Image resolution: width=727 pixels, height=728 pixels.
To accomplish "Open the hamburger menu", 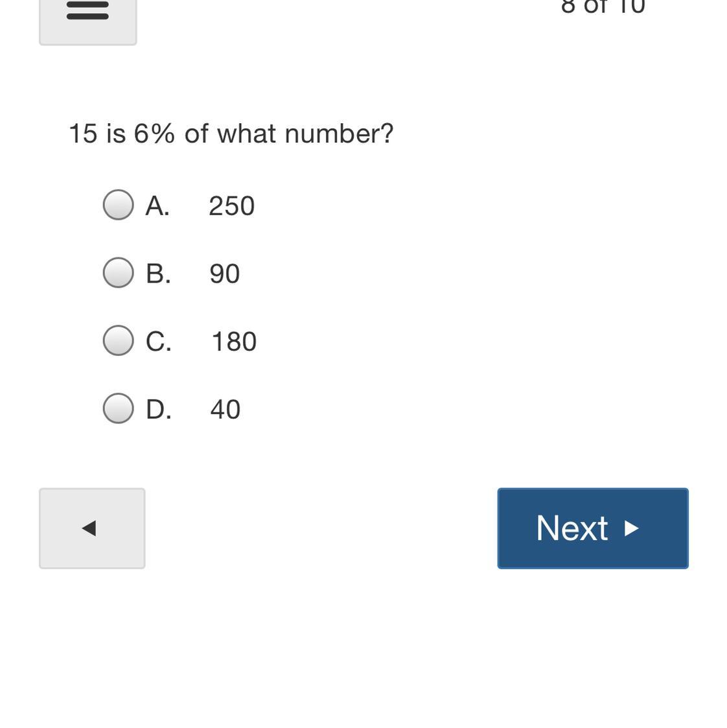I will coord(87,12).
